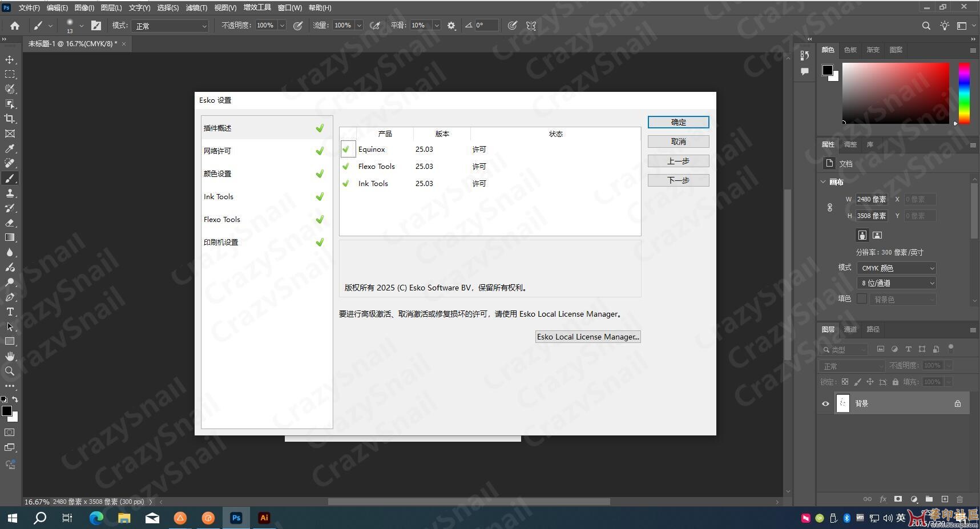Toggle symmetry paint butterfly icon

[x=531, y=26]
